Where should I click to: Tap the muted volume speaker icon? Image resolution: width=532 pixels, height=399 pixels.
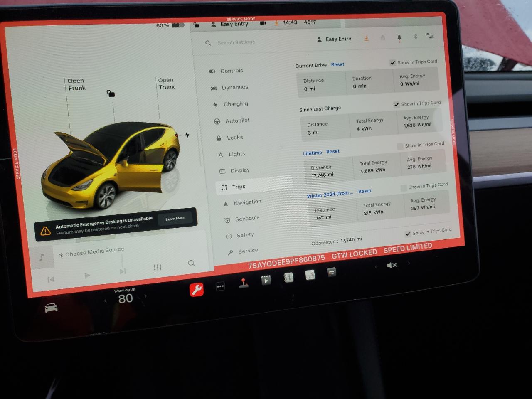(x=392, y=265)
